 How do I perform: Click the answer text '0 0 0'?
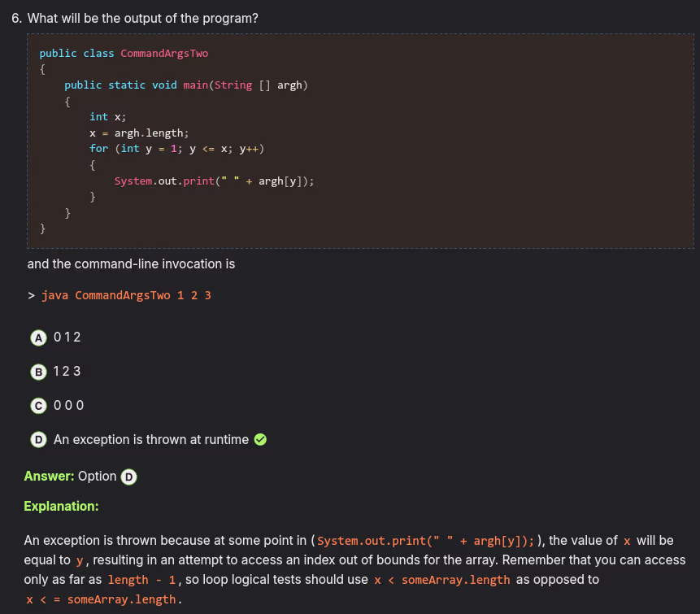click(68, 405)
